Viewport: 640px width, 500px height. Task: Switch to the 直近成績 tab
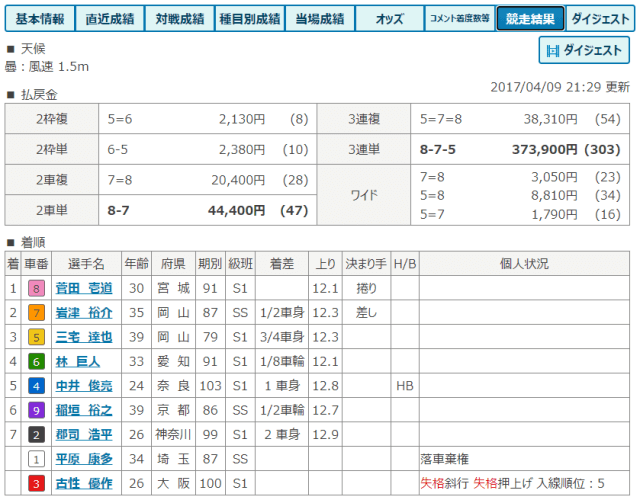click(x=109, y=18)
